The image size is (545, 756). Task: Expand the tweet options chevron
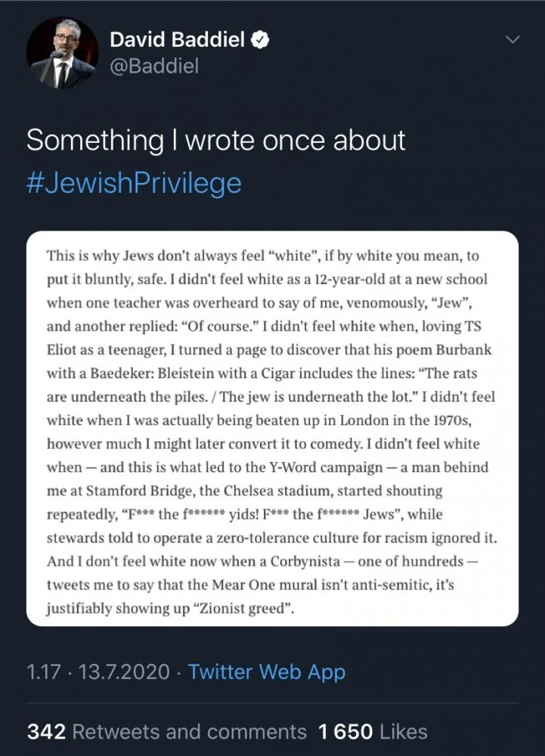(x=513, y=39)
